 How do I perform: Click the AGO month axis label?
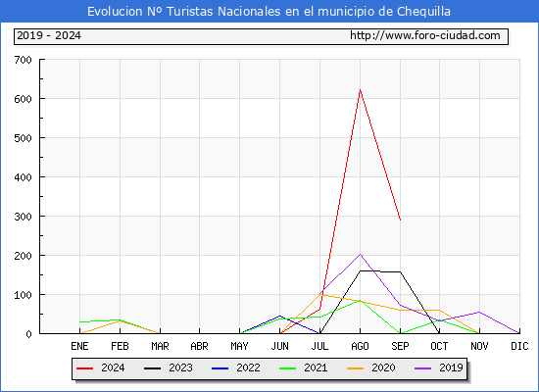[x=360, y=346]
